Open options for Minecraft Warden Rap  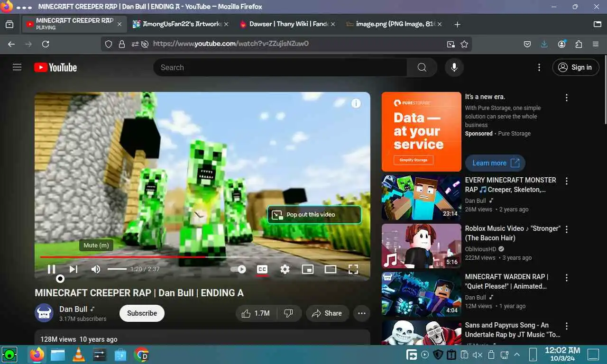coord(566,278)
